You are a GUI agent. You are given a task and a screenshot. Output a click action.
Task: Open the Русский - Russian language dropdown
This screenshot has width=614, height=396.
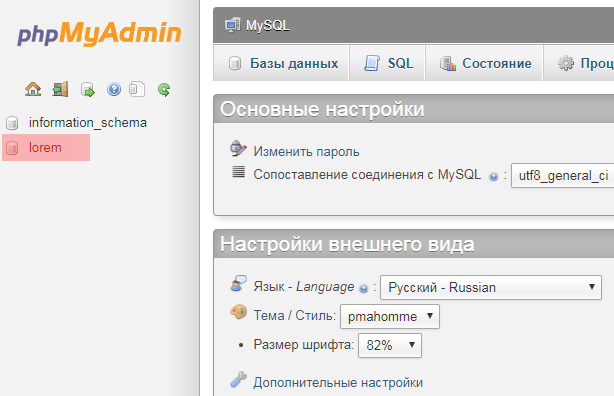(491, 288)
